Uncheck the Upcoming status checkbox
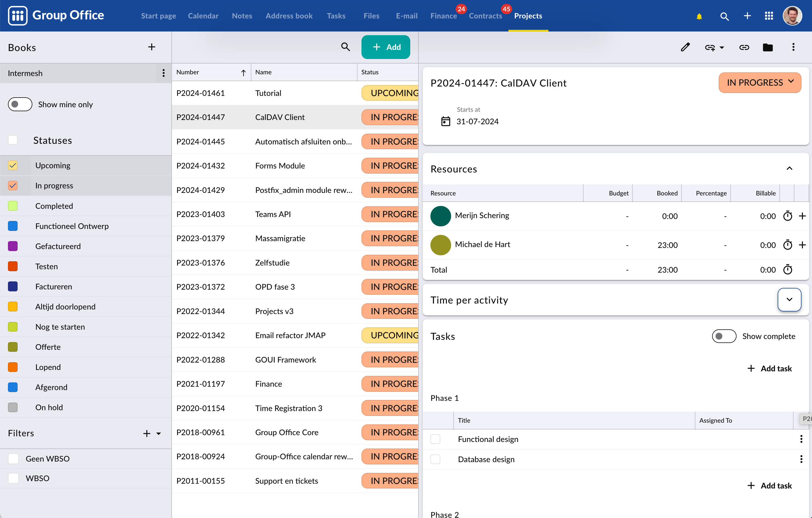Image resolution: width=812 pixels, height=518 pixels. [x=13, y=166]
